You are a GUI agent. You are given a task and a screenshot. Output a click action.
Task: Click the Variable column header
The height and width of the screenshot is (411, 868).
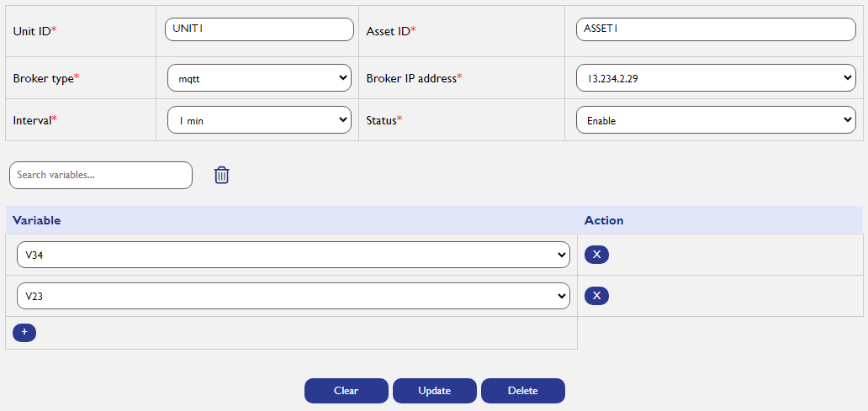[36, 220]
